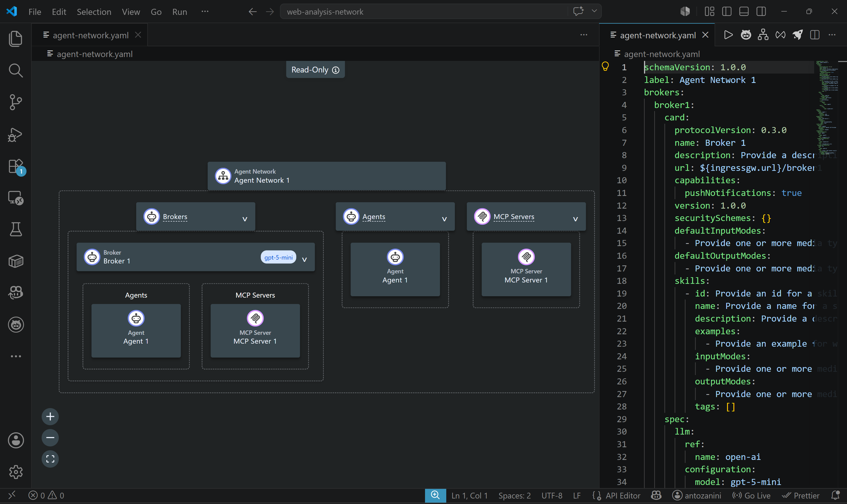Open the Selection menu
This screenshot has width=847, height=504.
point(94,12)
